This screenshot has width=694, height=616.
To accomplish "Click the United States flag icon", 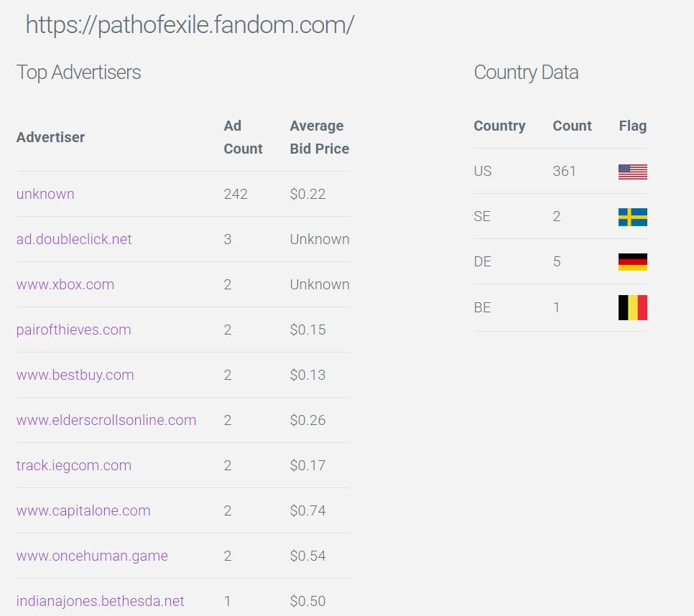I will pyautogui.click(x=632, y=172).
